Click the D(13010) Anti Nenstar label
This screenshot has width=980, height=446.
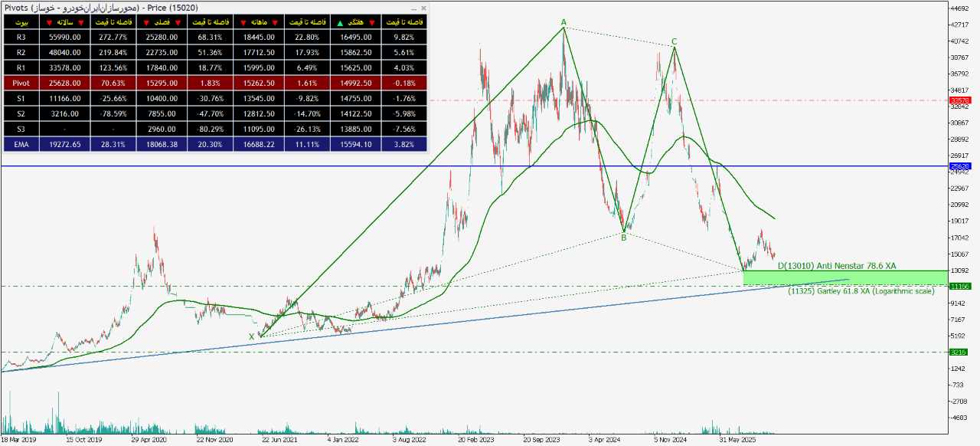836,266
